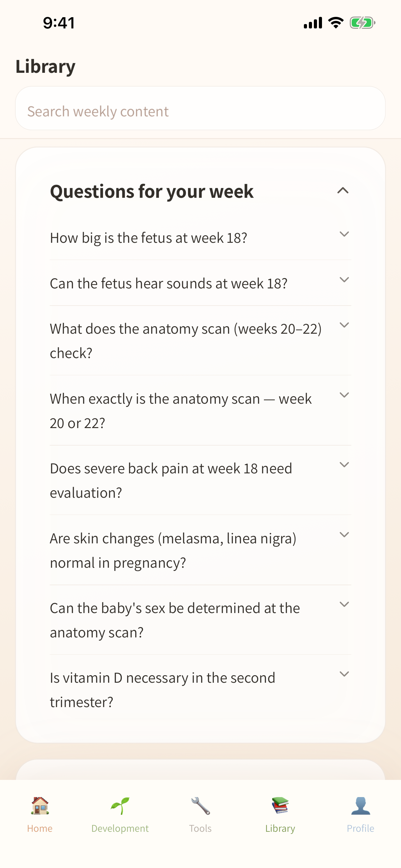Open question 'When exactly is the anatomy scan'
The image size is (401, 868).
[x=181, y=411]
